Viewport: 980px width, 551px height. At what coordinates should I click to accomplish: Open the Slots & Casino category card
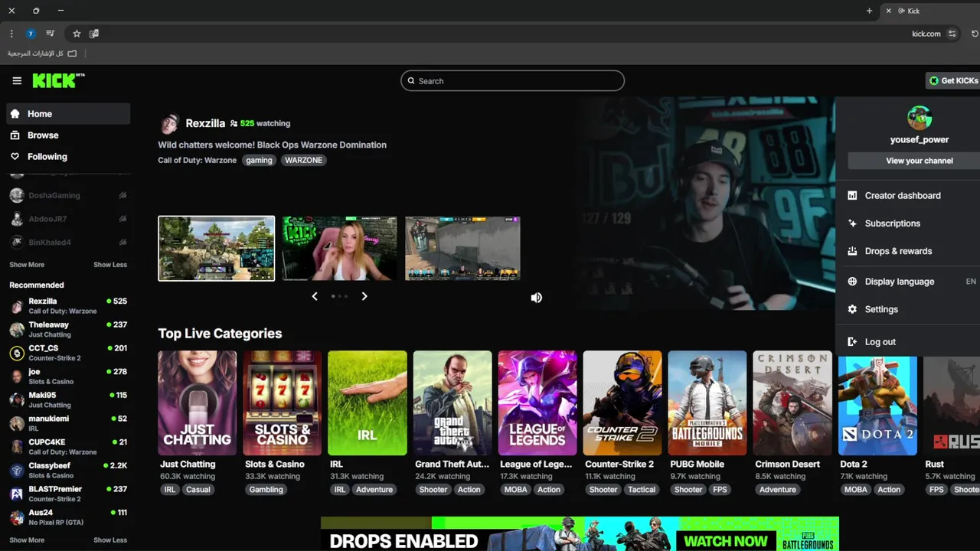(283, 403)
